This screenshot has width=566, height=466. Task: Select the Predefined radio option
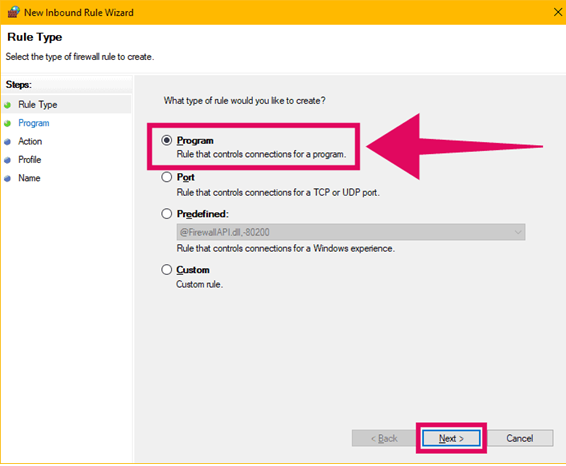tap(166, 214)
